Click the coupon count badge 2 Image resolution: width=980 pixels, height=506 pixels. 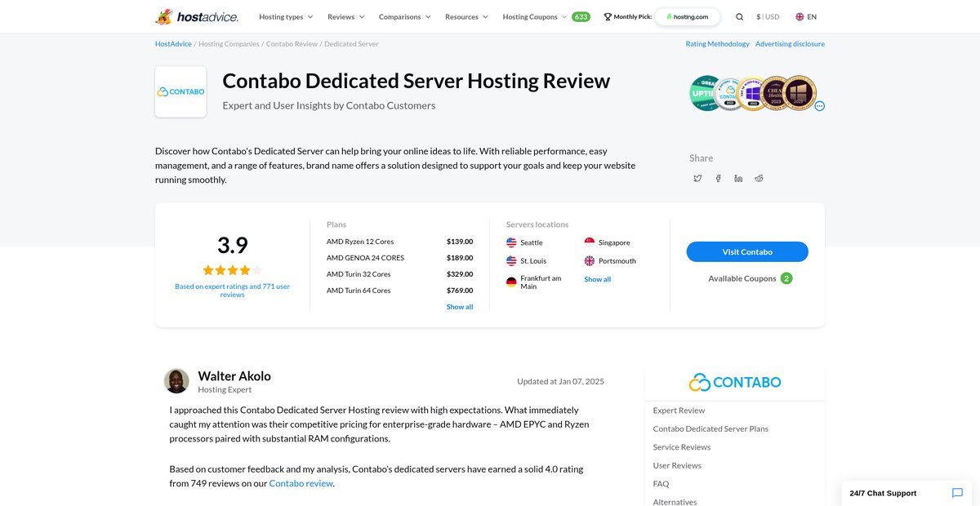[786, 278]
